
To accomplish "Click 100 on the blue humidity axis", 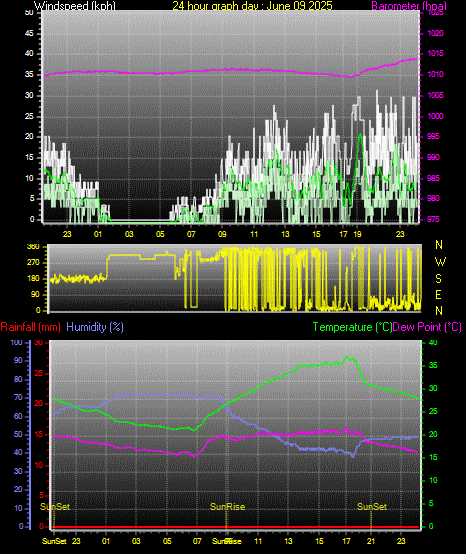I will [16, 342].
